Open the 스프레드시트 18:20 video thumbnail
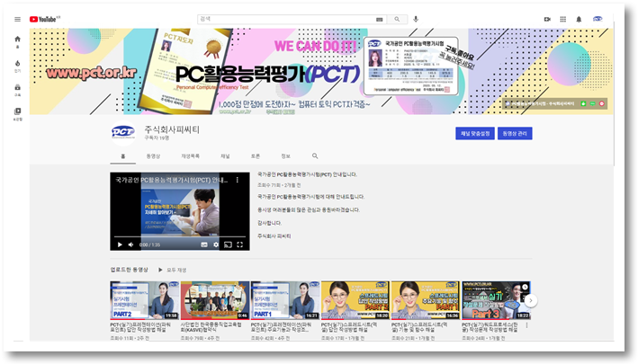638x364 pixels. click(x=355, y=300)
